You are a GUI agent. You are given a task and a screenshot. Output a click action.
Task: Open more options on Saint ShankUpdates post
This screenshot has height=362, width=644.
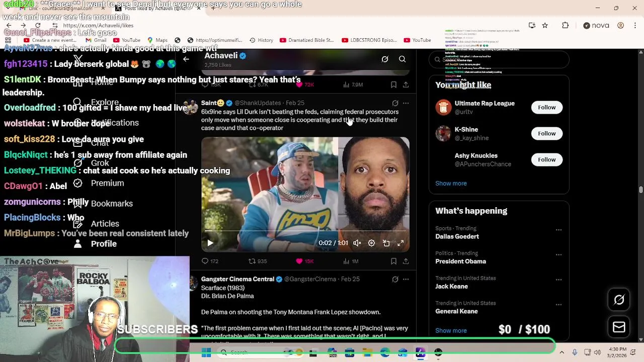(x=406, y=103)
